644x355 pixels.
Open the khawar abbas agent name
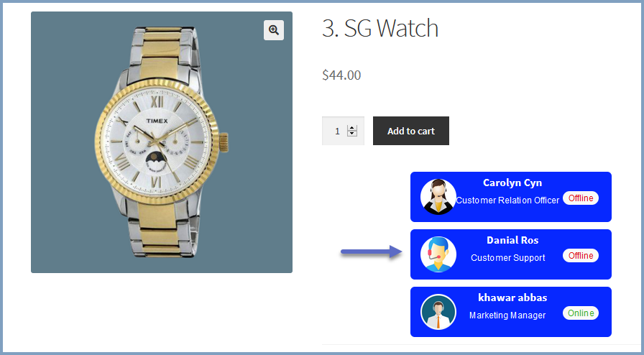click(x=512, y=298)
